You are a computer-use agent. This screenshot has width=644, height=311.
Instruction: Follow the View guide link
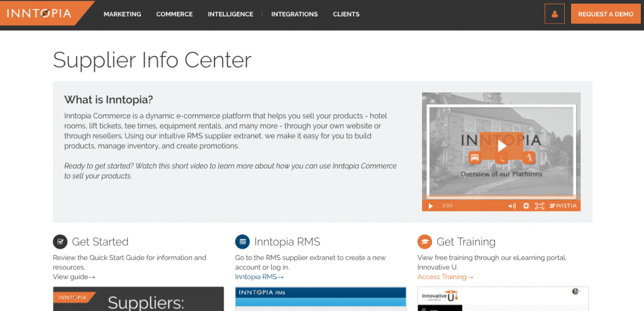click(74, 277)
